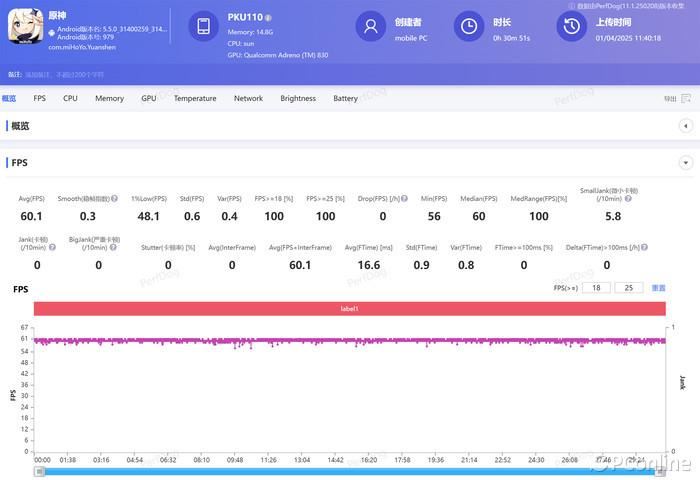Toggle the FPS section dropdown arrow
Image resolution: width=700 pixels, height=480 pixels.
coord(686,163)
